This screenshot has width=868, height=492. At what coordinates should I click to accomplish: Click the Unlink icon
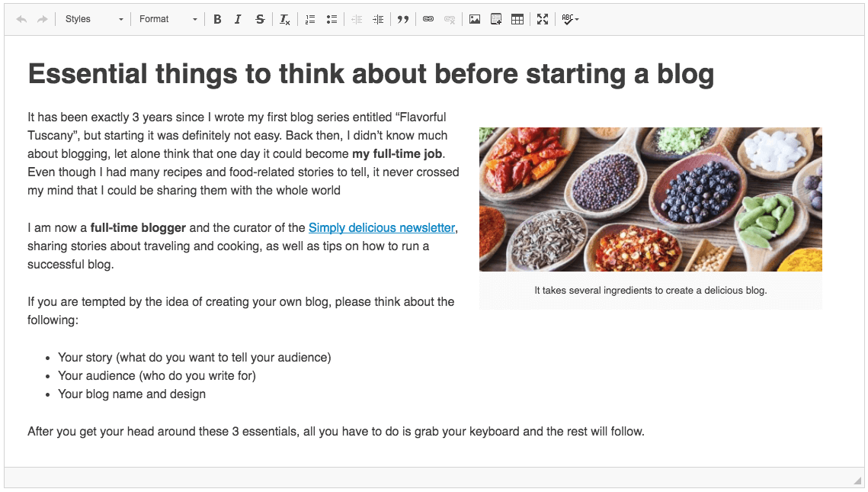coord(450,19)
